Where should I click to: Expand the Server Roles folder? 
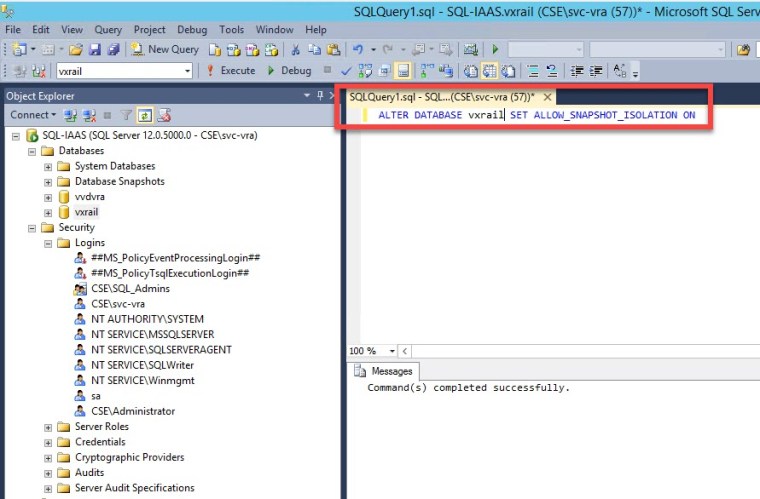48,428
